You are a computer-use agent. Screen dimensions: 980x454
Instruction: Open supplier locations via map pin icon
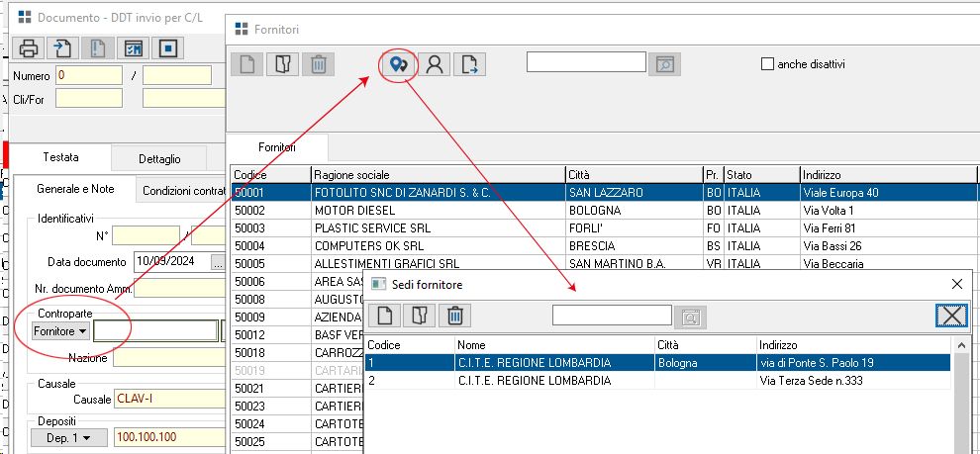coord(399,64)
